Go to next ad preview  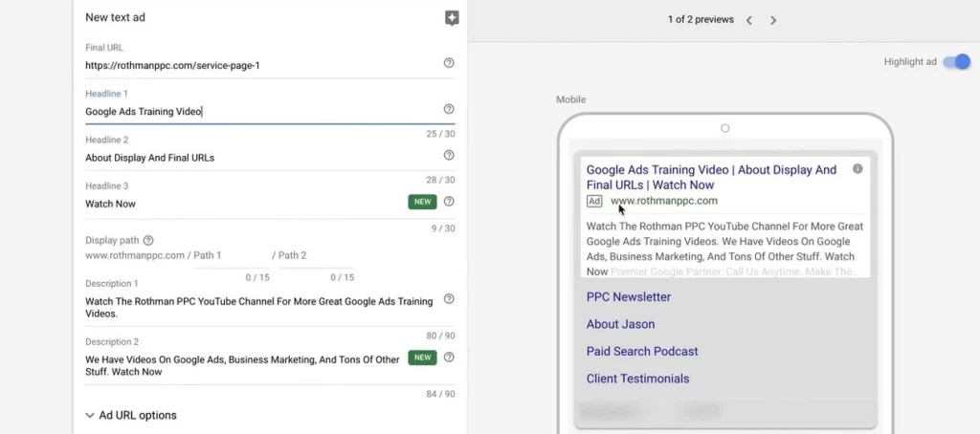click(773, 20)
